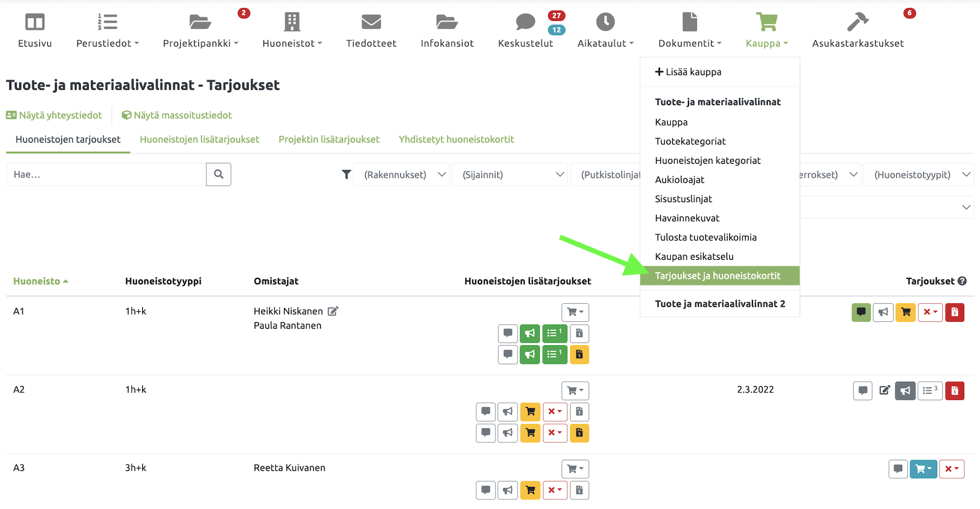
Task: Open the Sijainnit filter dropdown
Action: (510, 174)
